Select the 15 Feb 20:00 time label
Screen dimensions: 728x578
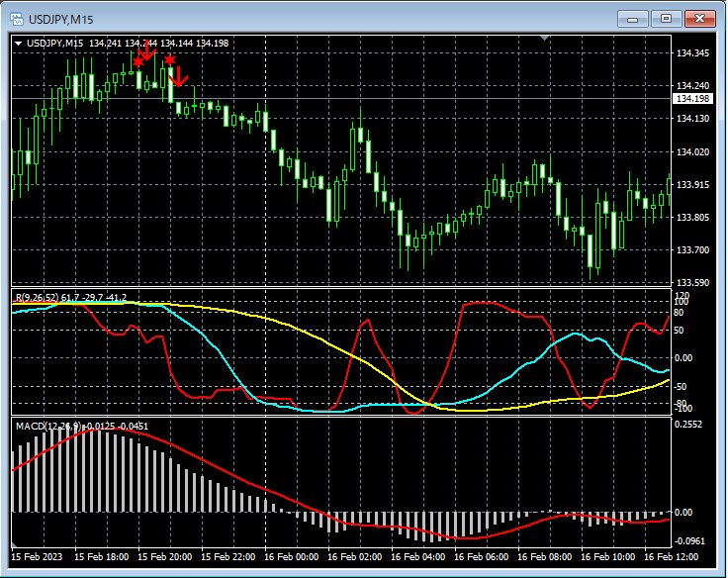tap(165, 557)
